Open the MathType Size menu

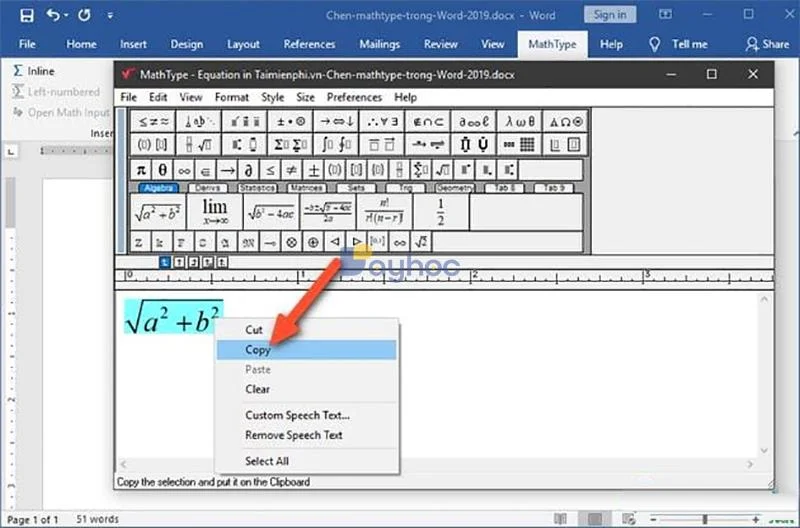coord(305,97)
